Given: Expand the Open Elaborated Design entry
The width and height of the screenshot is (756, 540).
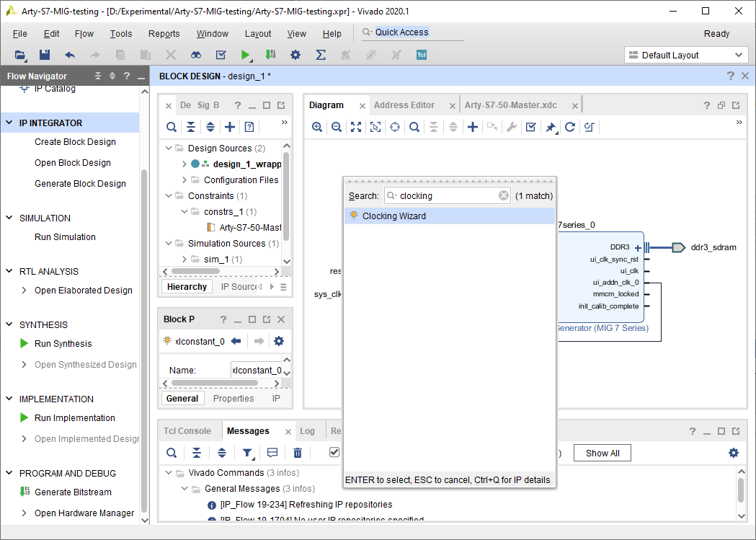Looking at the screenshot, I should pos(24,291).
